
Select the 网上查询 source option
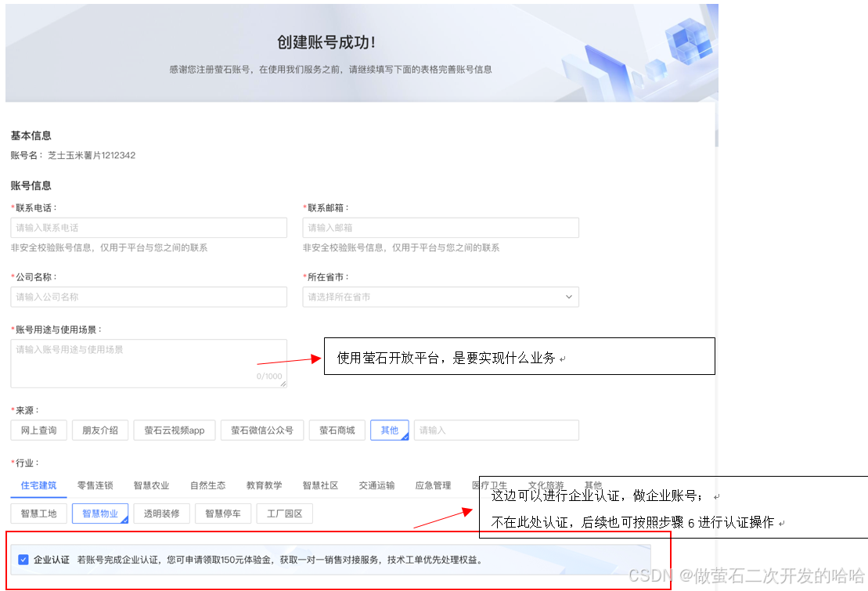tap(39, 431)
